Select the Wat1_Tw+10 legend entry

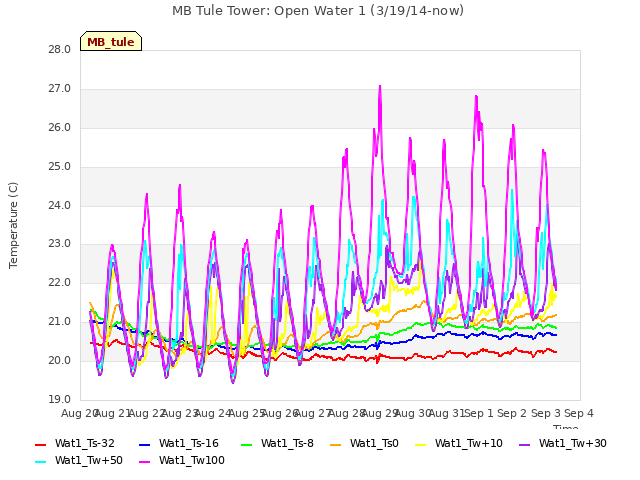[x=459, y=443]
